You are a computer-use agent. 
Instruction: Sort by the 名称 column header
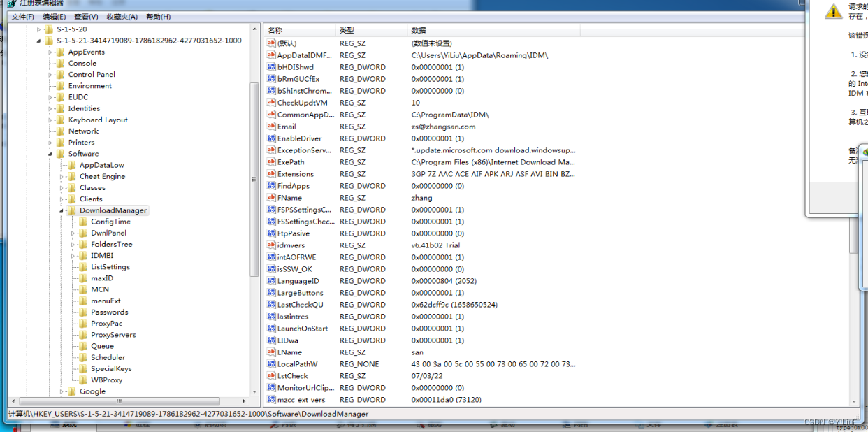click(300, 30)
